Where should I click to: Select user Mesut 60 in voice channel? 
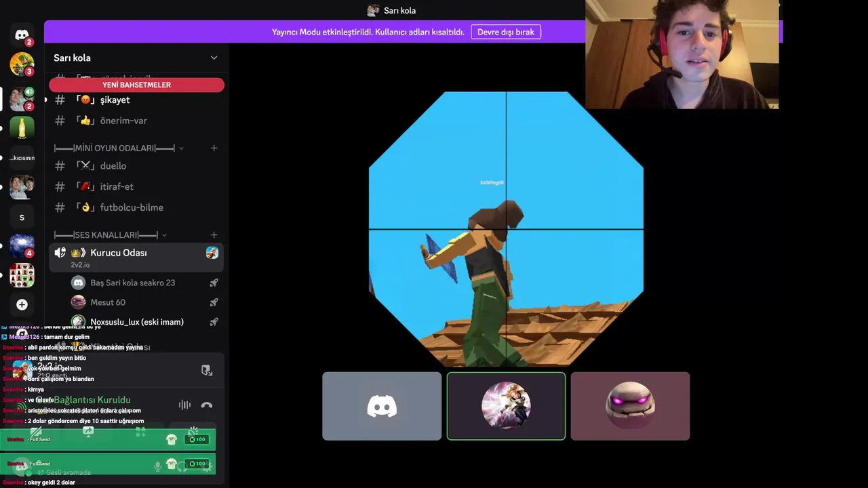tap(108, 302)
